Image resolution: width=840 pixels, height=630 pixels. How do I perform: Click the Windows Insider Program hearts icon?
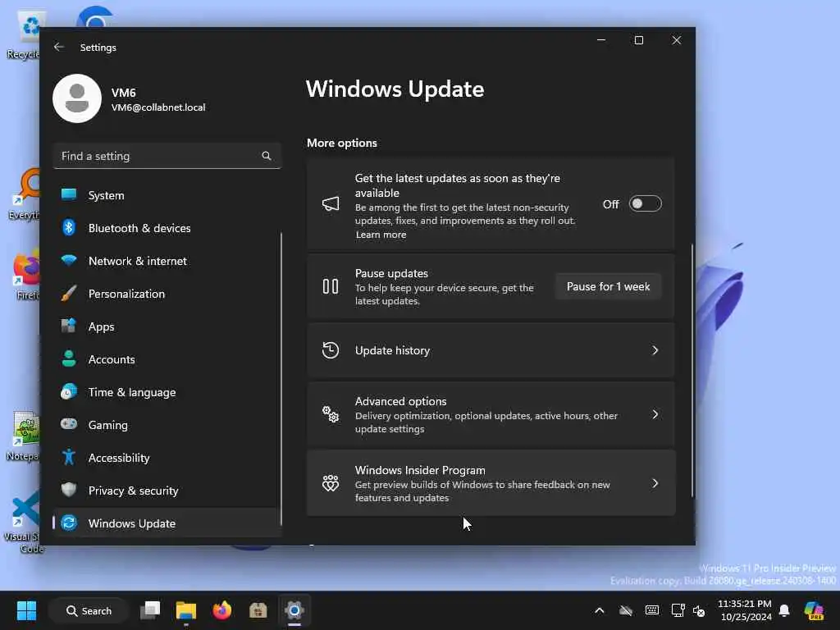(331, 483)
